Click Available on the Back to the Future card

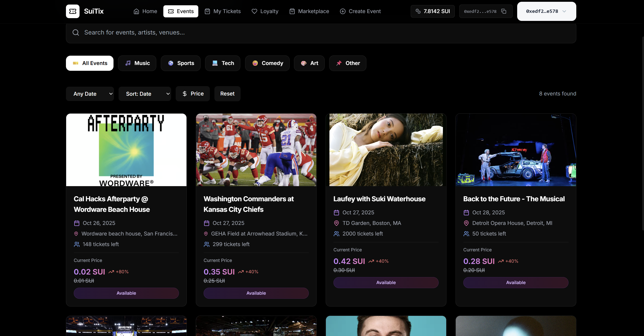[x=516, y=283]
